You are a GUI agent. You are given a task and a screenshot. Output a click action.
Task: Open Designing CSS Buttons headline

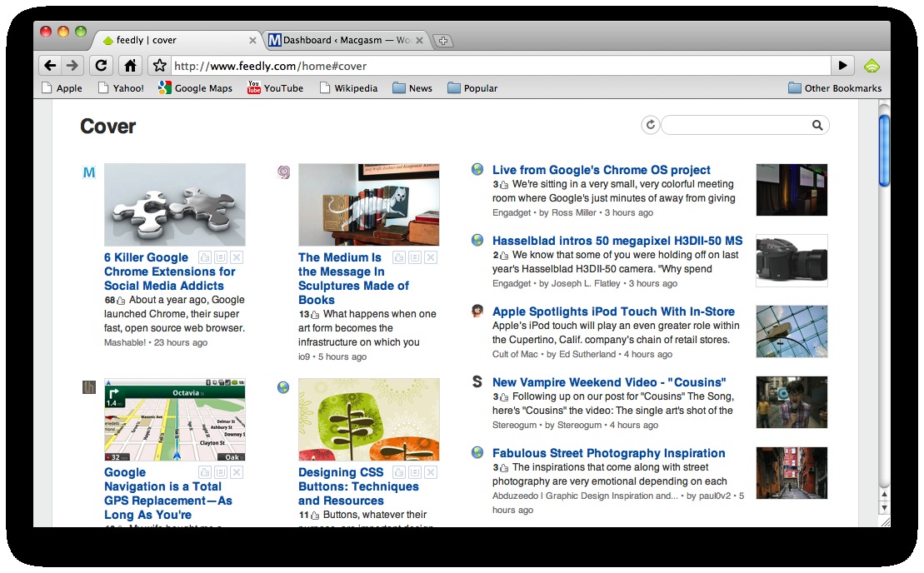coord(358,486)
